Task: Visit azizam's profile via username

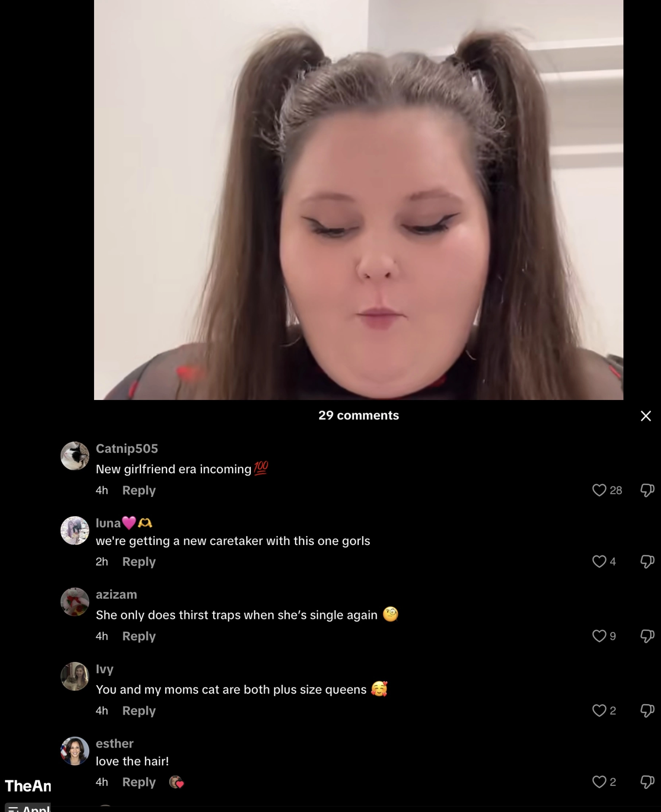Action: coord(116,595)
